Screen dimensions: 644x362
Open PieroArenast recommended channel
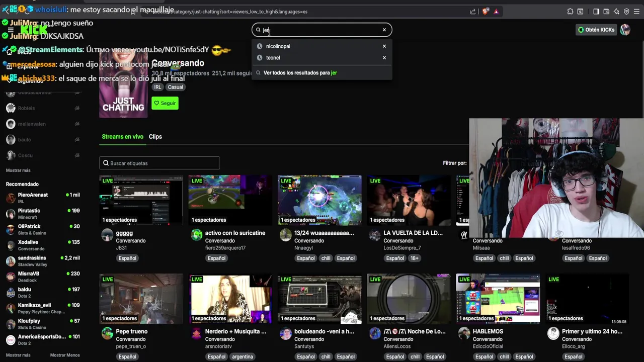tap(43, 198)
